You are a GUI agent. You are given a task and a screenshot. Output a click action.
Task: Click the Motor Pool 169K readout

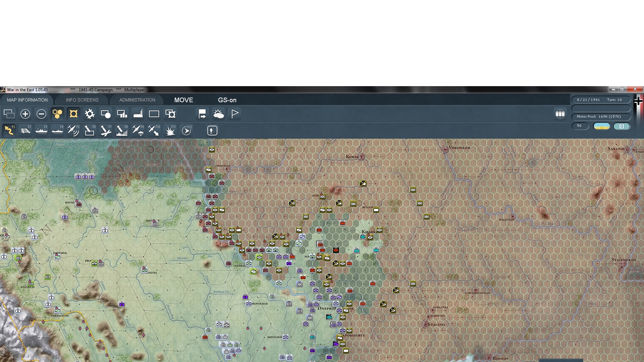pos(600,117)
